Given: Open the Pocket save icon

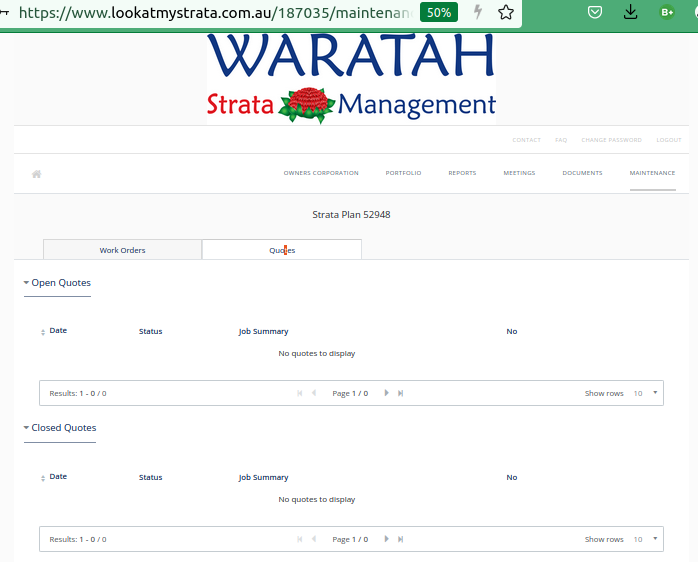Looking at the screenshot, I should click(x=595, y=12).
